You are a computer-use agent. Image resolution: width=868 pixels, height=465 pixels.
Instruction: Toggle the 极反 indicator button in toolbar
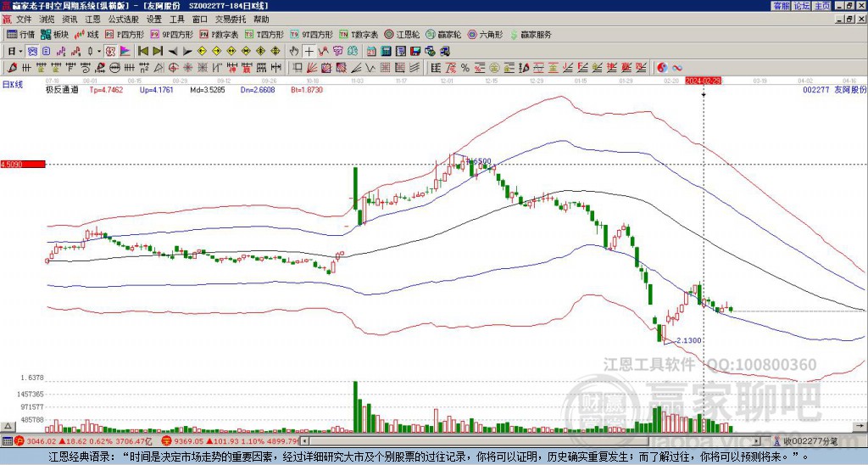[111, 51]
